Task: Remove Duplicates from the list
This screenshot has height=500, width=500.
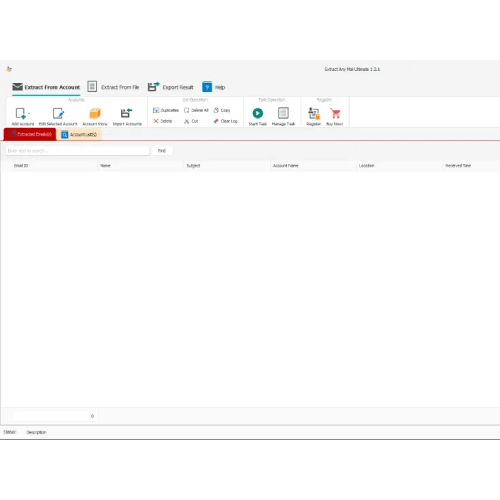Action: [166, 110]
